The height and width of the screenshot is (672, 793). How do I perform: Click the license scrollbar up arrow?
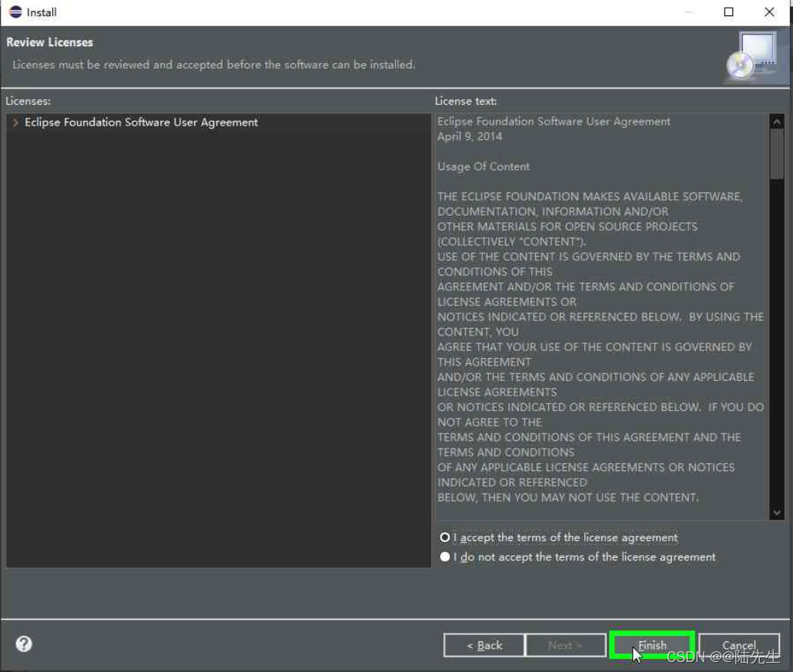tap(777, 120)
